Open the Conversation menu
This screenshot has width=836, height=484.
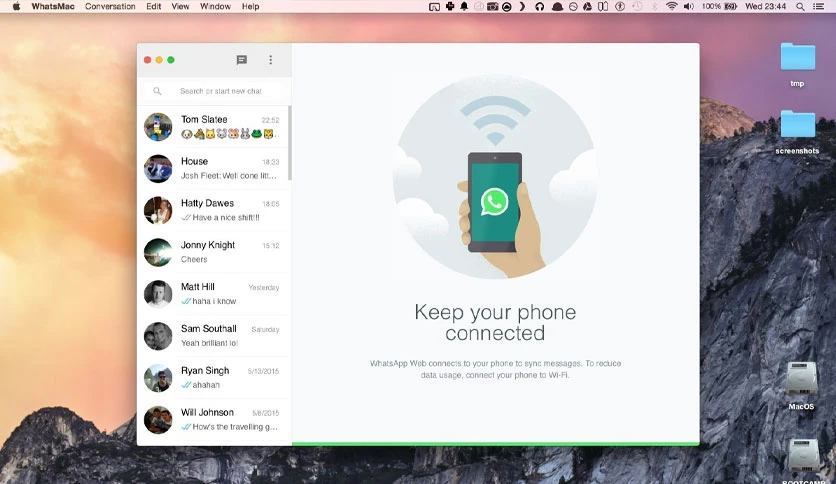[110, 6]
